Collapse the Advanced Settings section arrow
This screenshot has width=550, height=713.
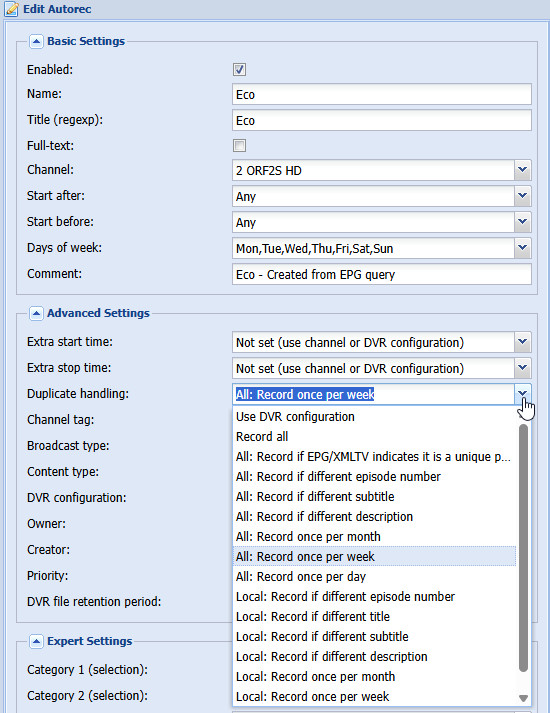(x=36, y=313)
